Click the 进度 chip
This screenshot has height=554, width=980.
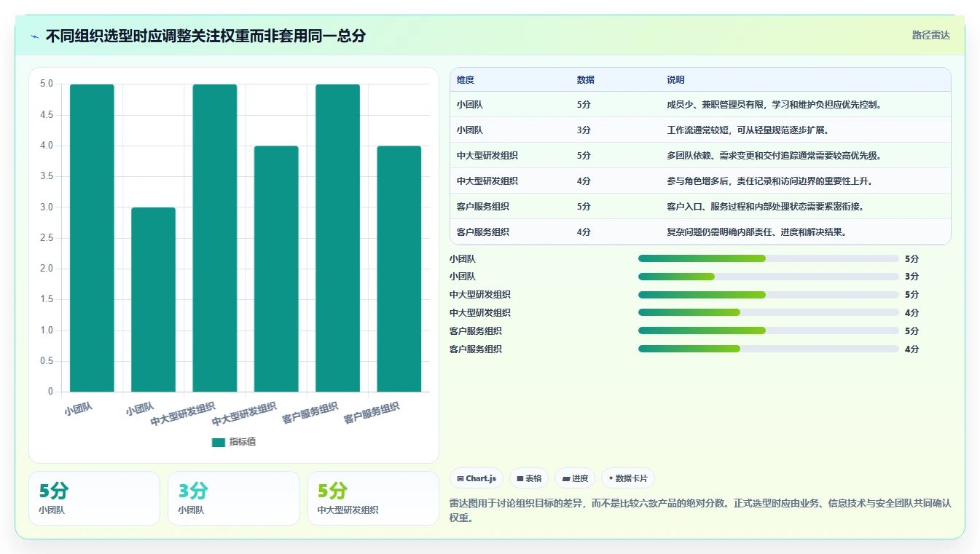[575, 478]
